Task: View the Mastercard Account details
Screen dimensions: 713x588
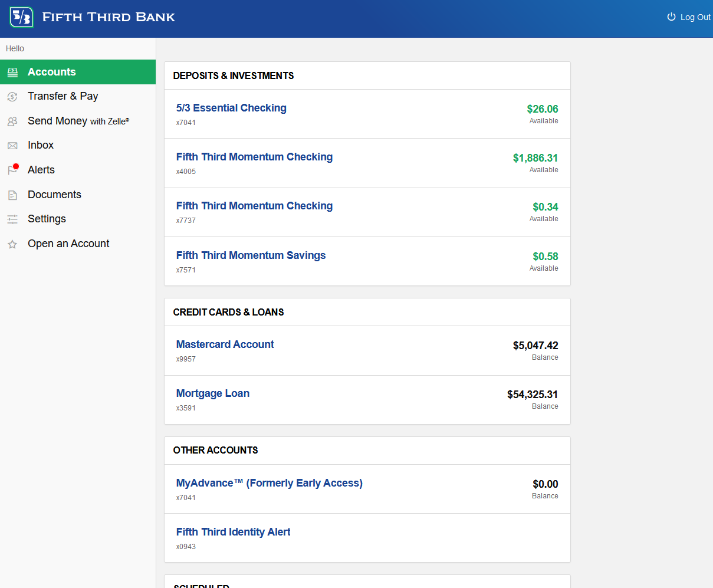Action: pyautogui.click(x=225, y=344)
